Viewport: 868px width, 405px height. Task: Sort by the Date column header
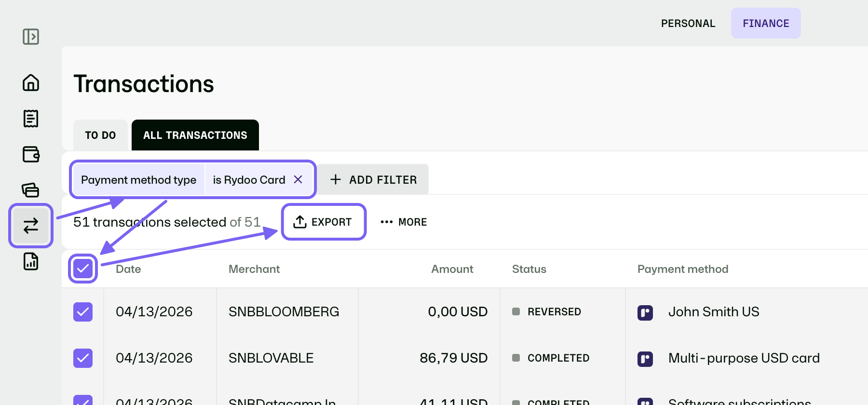128,269
